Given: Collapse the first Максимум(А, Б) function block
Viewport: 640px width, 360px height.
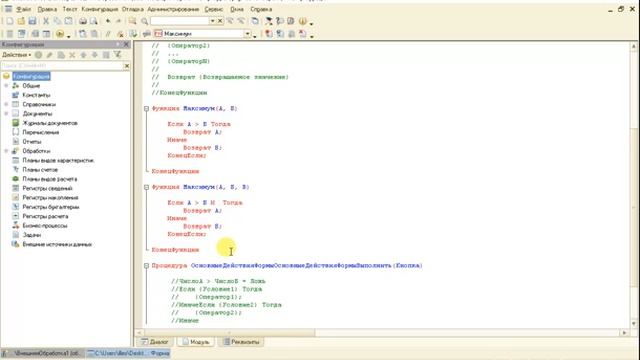Looking at the screenshot, I should (x=147, y=109).
